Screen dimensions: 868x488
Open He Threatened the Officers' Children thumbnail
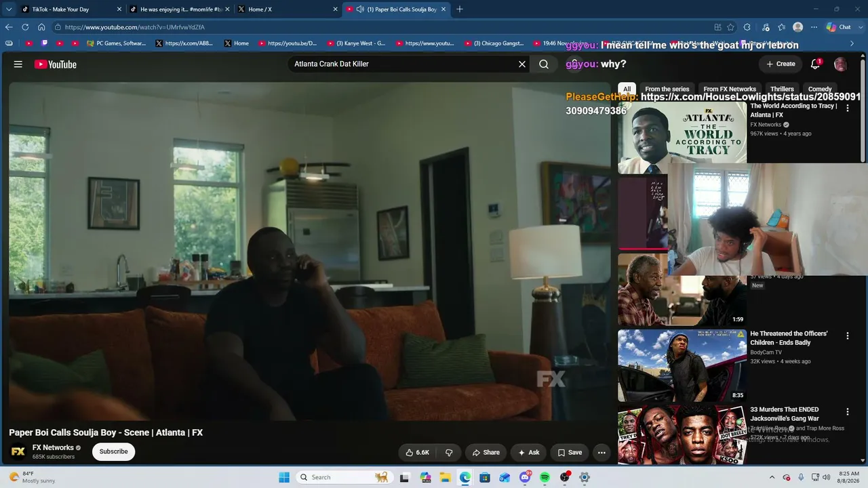point(682,366)
